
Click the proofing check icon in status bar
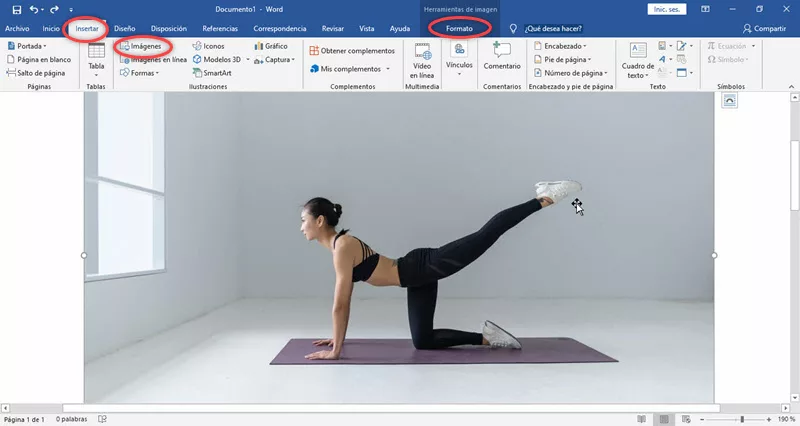103,419
